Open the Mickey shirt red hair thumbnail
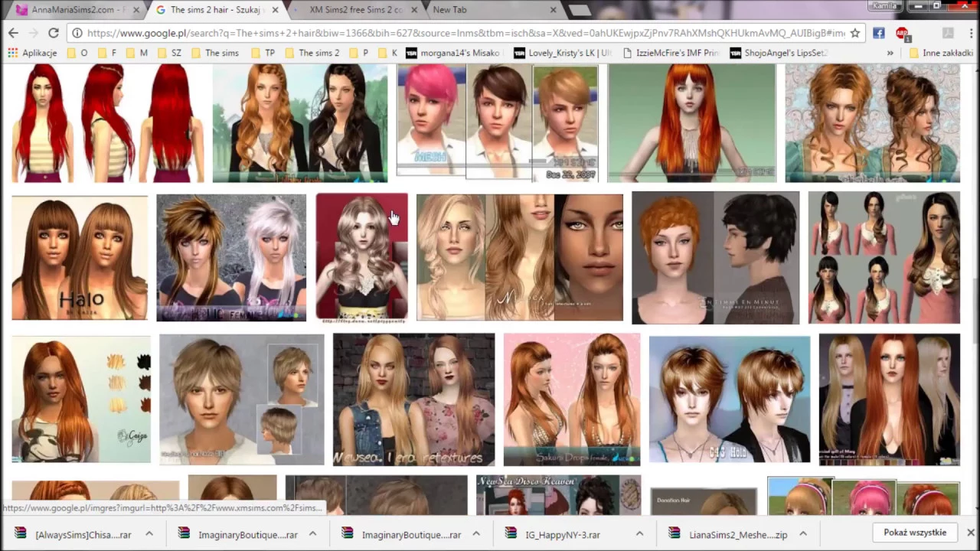This screenshot has height=551, width=980. (81, 399)
